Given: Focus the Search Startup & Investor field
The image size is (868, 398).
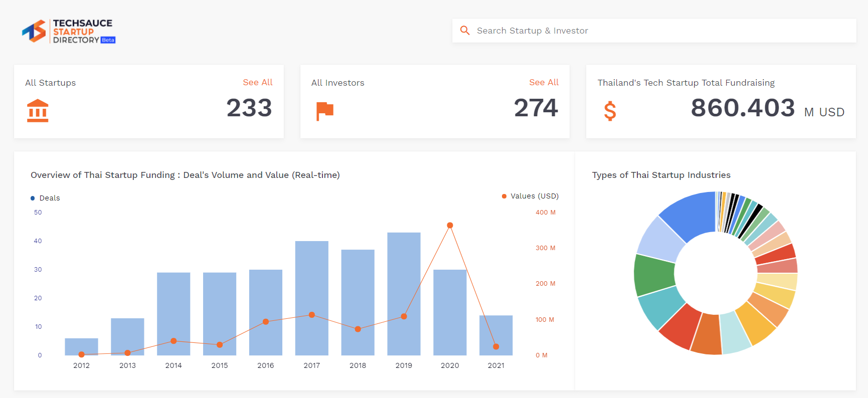Looking at the screenshot, I should coord(654,31).
